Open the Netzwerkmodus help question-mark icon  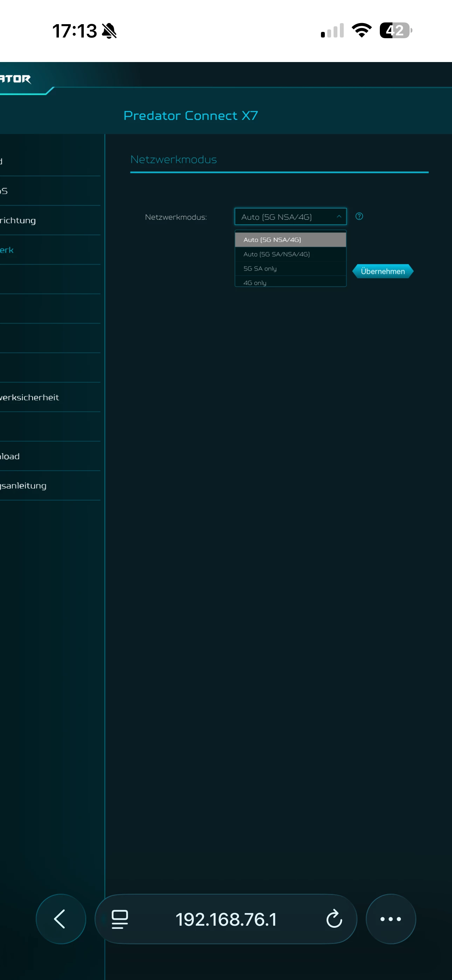coord(359,217)
